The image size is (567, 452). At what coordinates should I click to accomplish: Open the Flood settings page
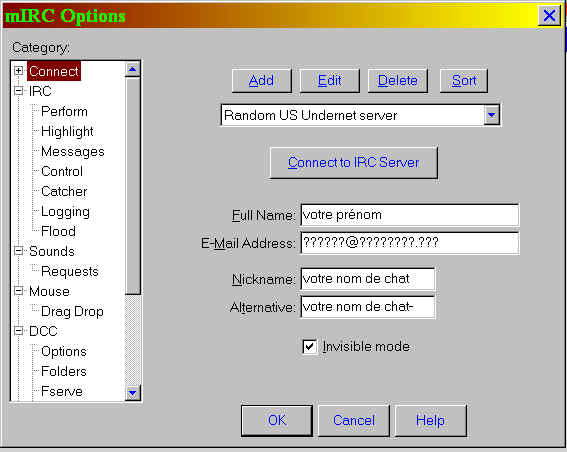point(59,231)
